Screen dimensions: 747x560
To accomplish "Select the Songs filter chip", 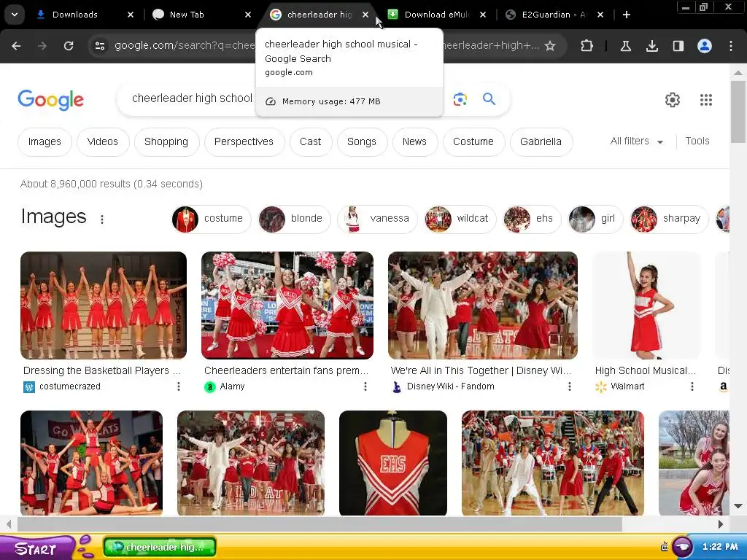I will click(x=362, y=142).
